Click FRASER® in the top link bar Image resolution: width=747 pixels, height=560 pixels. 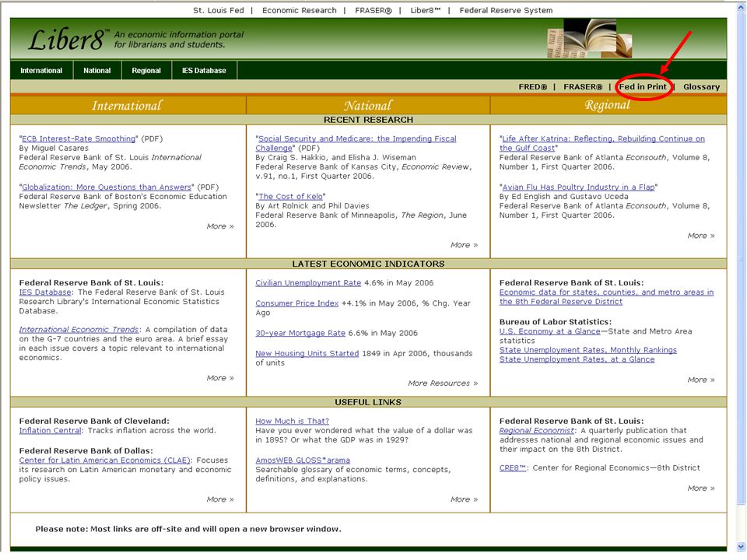[373, 10]
